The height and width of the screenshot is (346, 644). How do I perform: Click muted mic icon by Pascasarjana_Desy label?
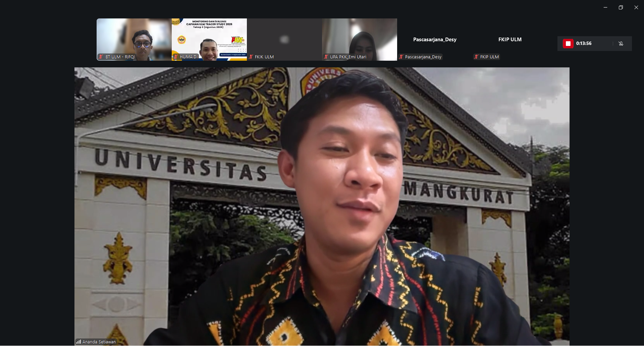(x=401, y=57)
